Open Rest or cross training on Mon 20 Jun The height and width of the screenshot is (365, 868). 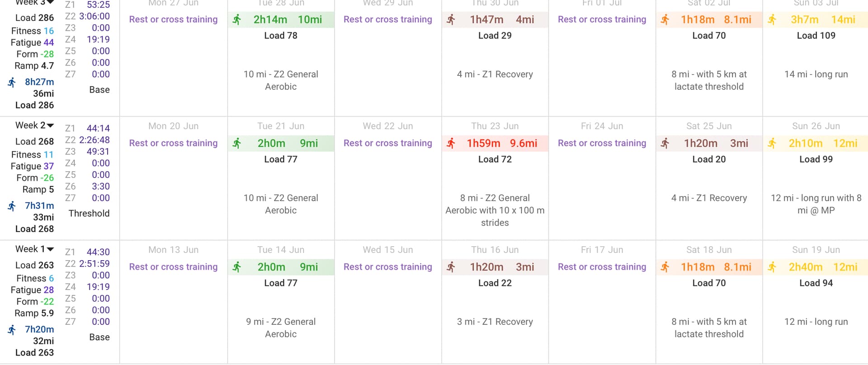[173, 143]
